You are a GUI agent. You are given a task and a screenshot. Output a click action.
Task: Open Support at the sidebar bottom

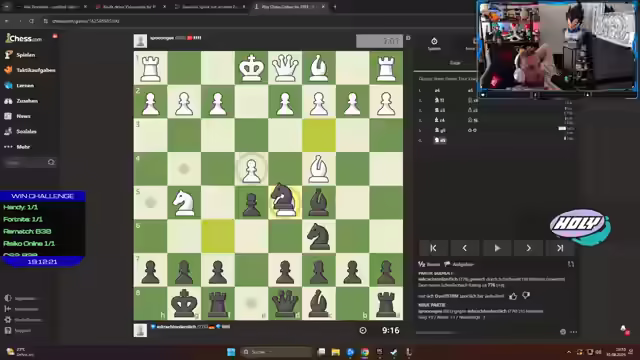click(18, 330)
